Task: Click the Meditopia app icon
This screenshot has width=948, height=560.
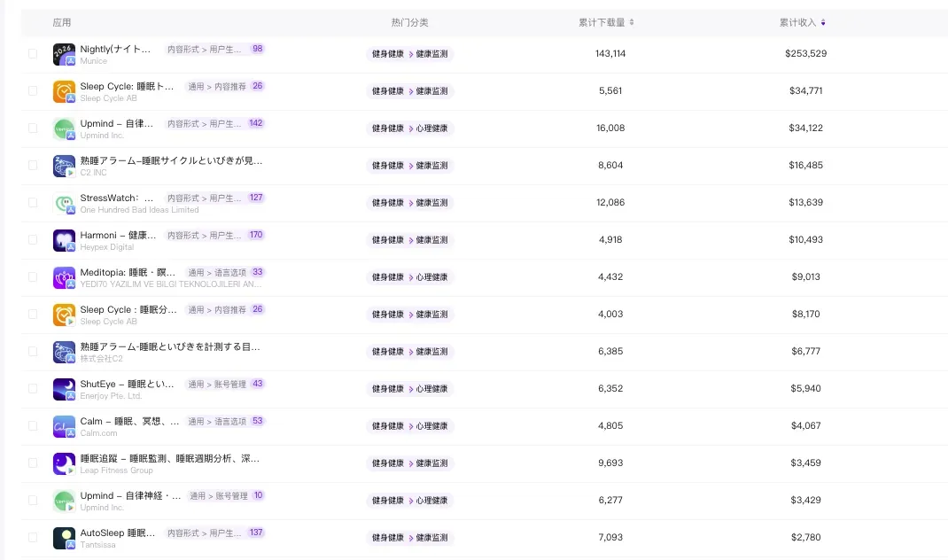Action: tap(64, 277)
